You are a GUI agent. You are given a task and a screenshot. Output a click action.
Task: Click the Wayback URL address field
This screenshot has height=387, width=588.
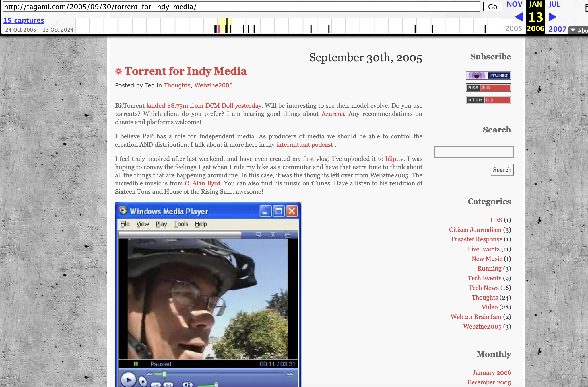[241, 7]
